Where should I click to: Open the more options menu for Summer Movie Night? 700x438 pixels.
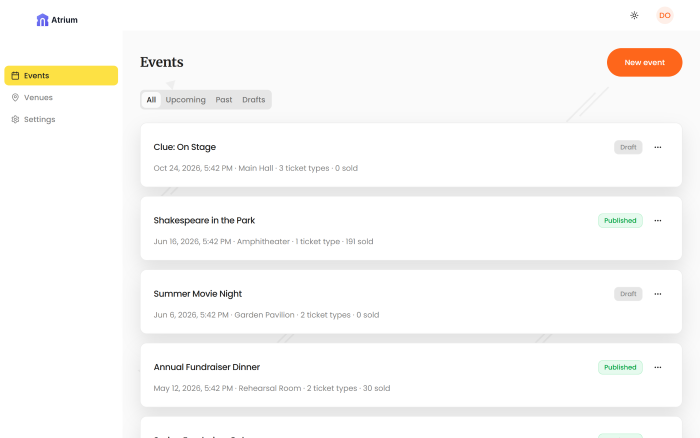(658, 294)
